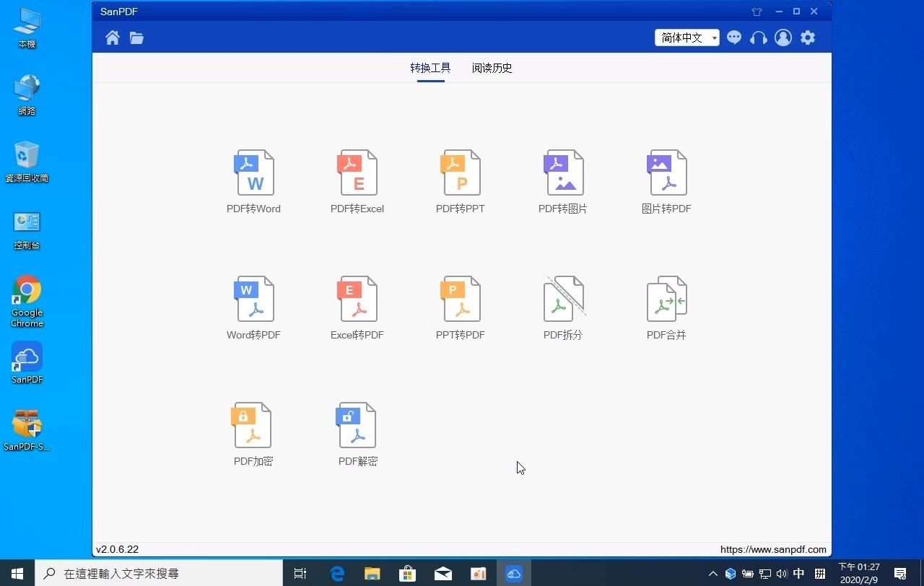Viewport: 924px width, 586px height.
Task: Launch the PDF合并 merge tool
Action: [666, 308]
